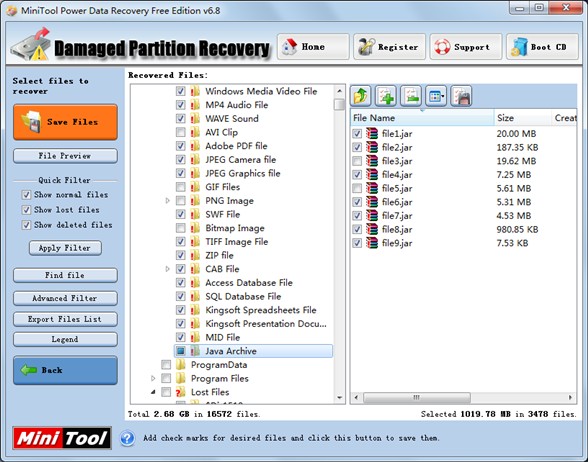Check the GIF Files checkbox
Image resolution: width=588 pixels, height=462 pixels.
(180, 187)
